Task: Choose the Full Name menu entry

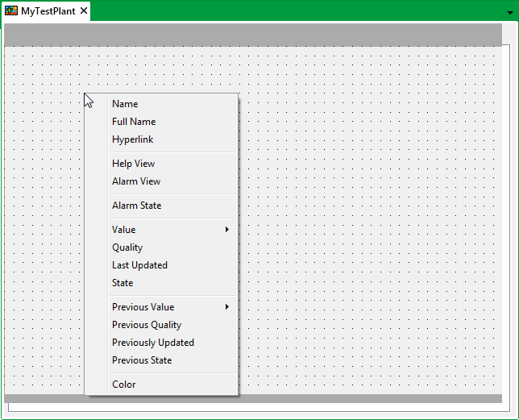Action: [134, 122]
